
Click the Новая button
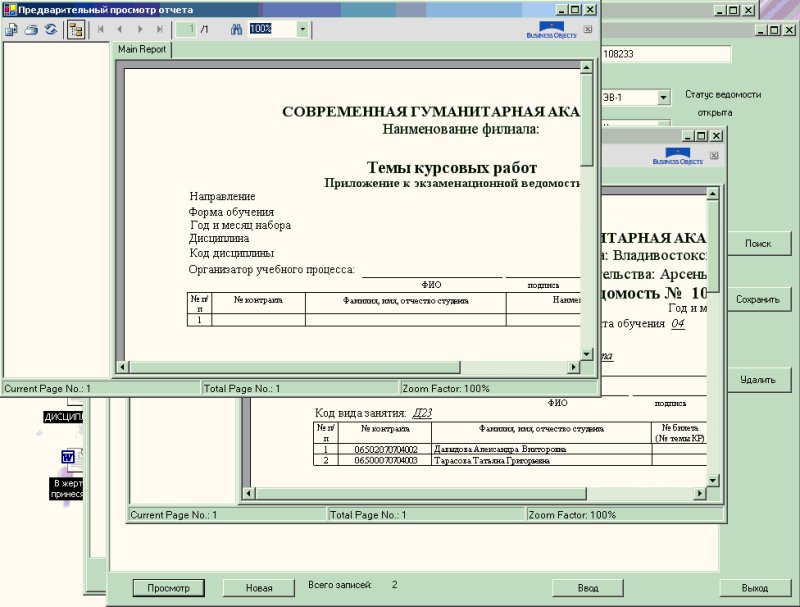(259, 588)
